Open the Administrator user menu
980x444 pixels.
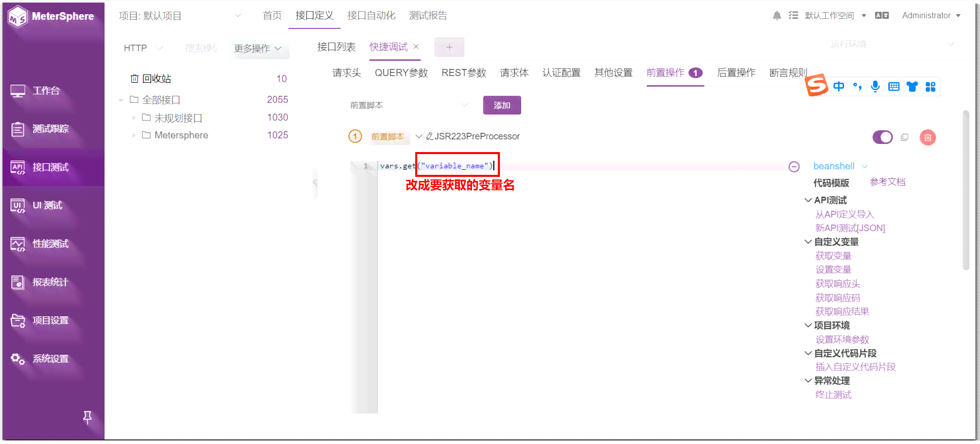pos(931,16)
